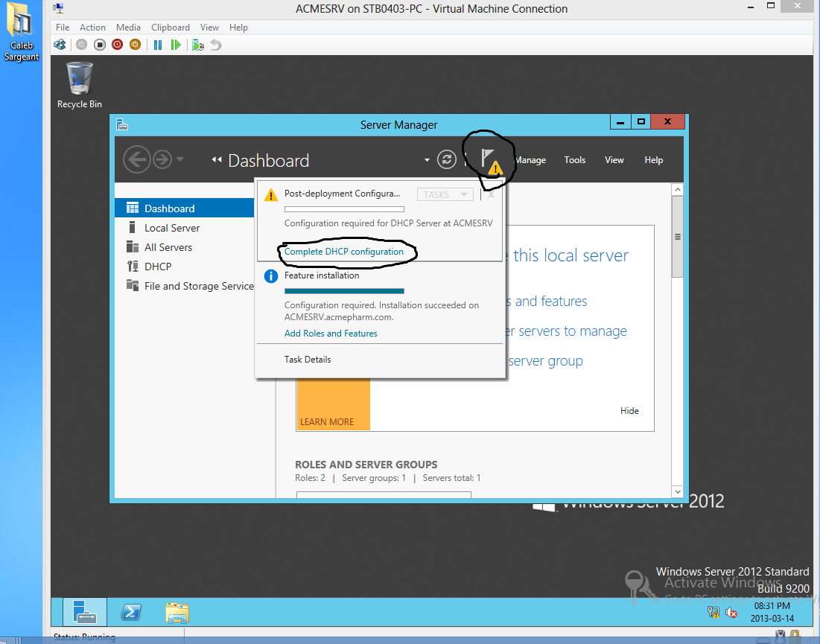This screenshot has width=820, height=644.
Task: Click the Revert toolbar icon
Action: coord(216,45)
